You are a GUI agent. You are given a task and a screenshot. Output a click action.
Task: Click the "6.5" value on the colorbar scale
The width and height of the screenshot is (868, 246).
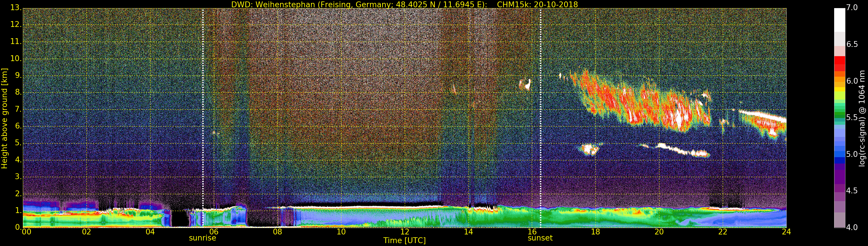pyautogui.click(x=852, y=44)
